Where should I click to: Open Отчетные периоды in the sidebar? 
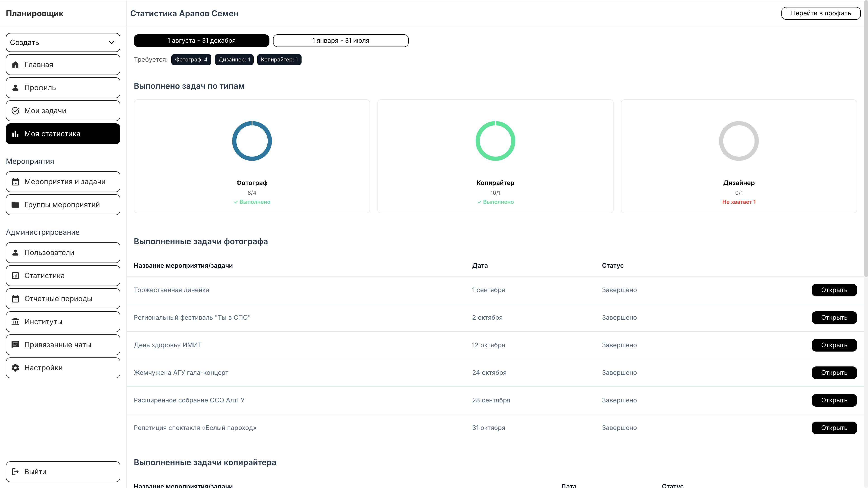click(x=63, y=299)
